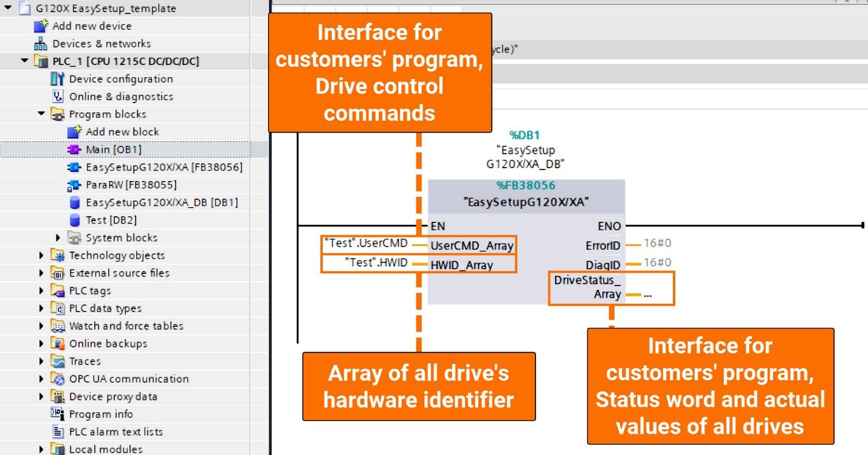Select the "Test".UserCMD input parameter
868x455 pixels.
[367, 244]
